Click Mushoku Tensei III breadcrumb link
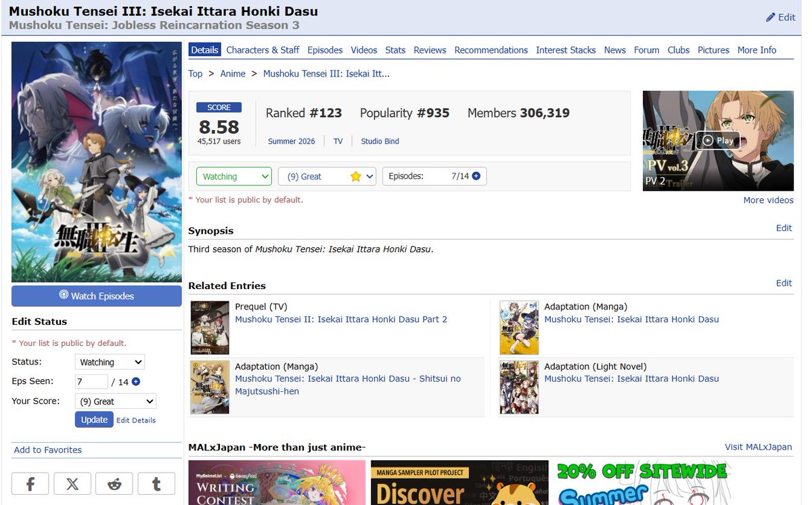The width and height of the screenshot is (812, 505). (326, 74)
